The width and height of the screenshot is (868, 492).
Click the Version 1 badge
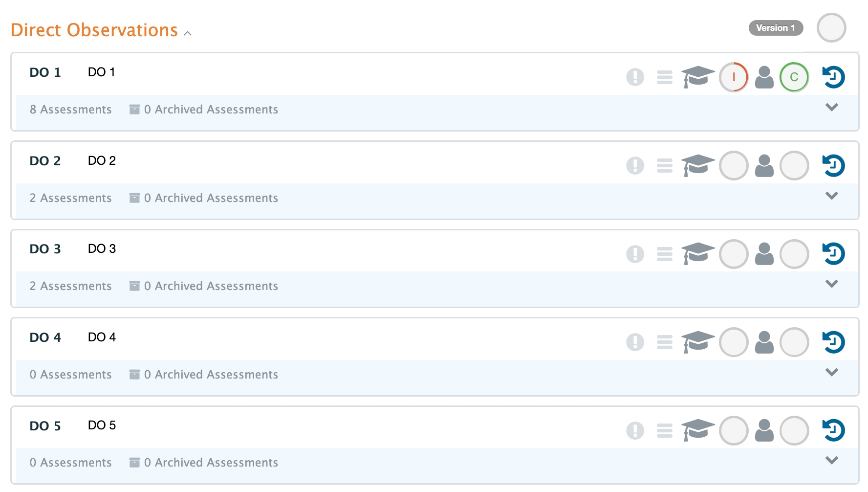(x=776, y=28)
